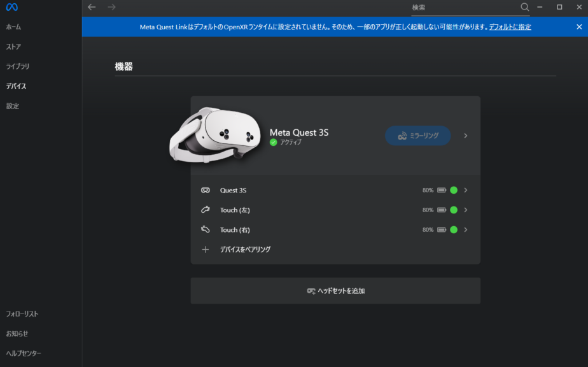Click 80% battery value for Quest 3S
This screenshot has height=367, width=588.
428,190
